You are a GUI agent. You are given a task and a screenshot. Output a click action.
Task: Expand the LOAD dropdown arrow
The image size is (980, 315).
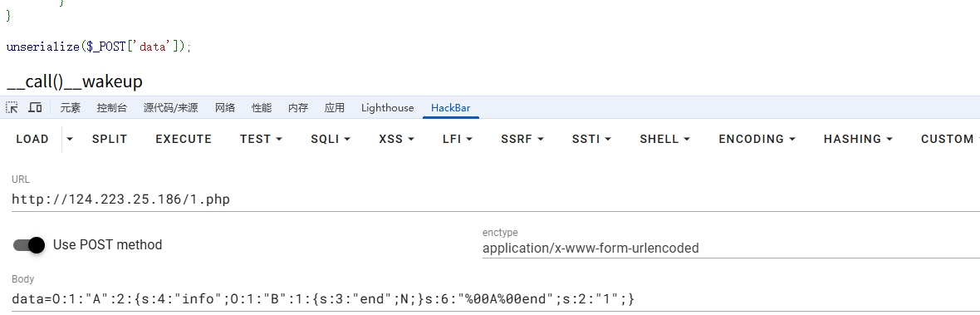point(70,139)
